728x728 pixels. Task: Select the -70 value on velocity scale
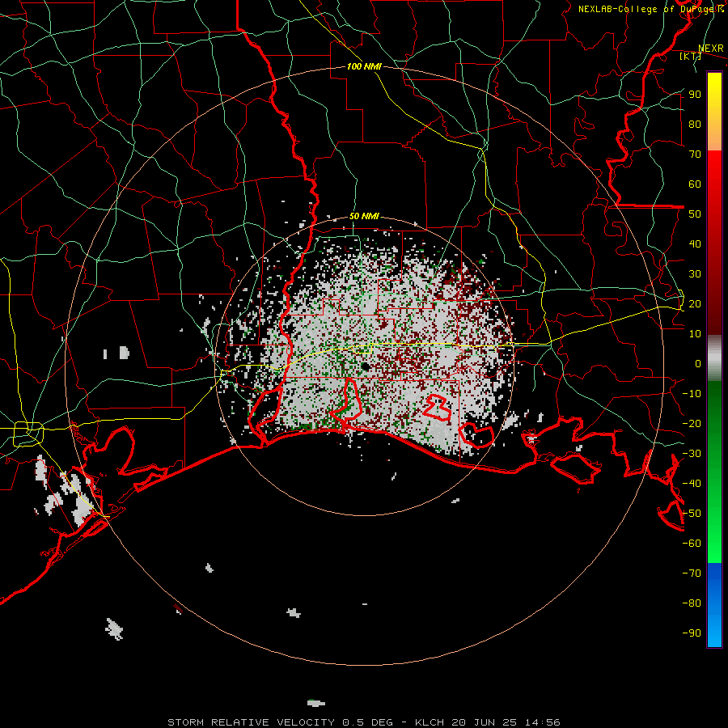692,574
